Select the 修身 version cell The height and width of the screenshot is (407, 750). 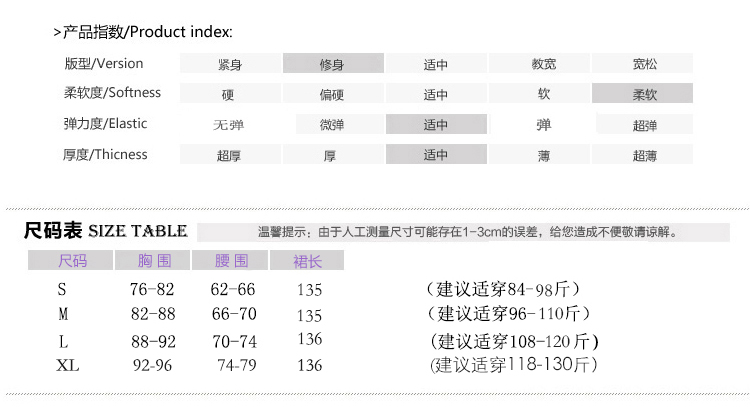point(333,63)
